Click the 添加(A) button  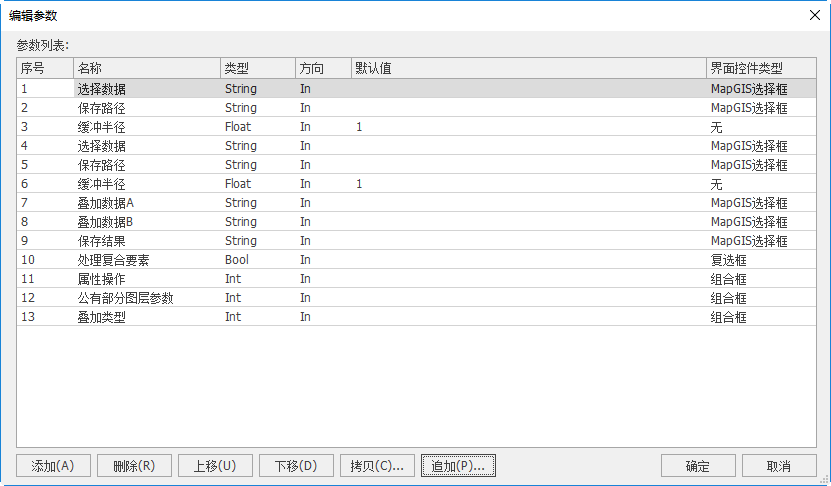point(53,466)
